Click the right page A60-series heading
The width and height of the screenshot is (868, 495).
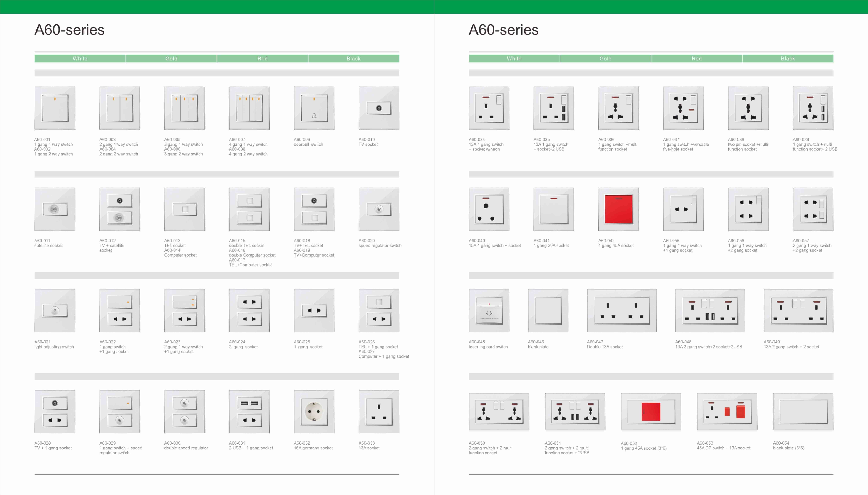tap(504, 30)
